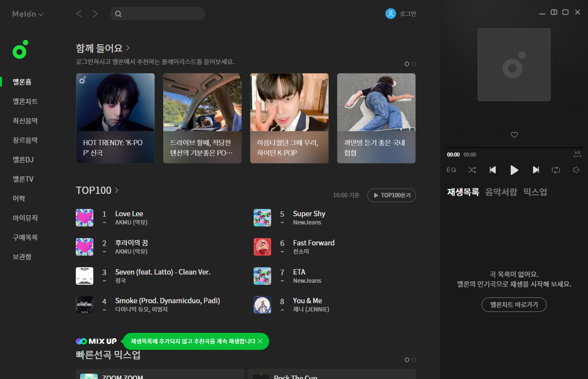Open search with the magnifier icon
Screen dimensions: 588x379
point(118,14)
